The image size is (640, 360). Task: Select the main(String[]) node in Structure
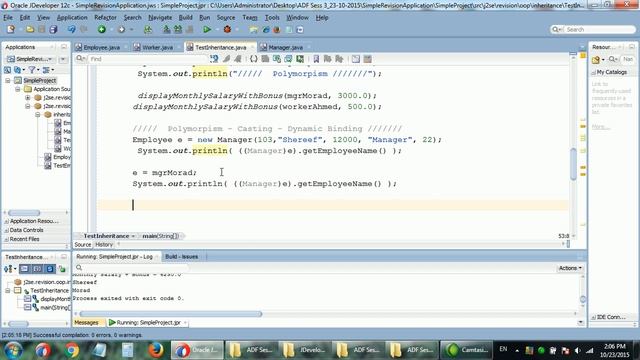[55, 307]
